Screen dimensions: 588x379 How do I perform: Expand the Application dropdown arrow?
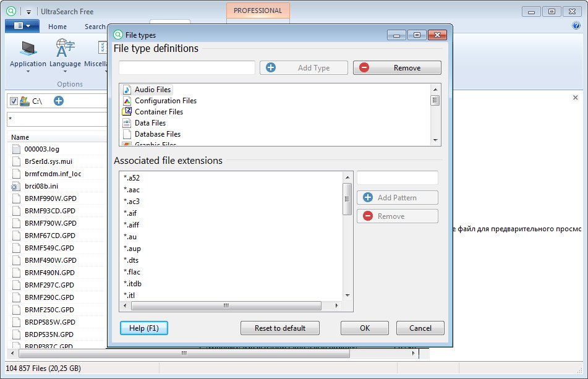(x=28, y=72)
